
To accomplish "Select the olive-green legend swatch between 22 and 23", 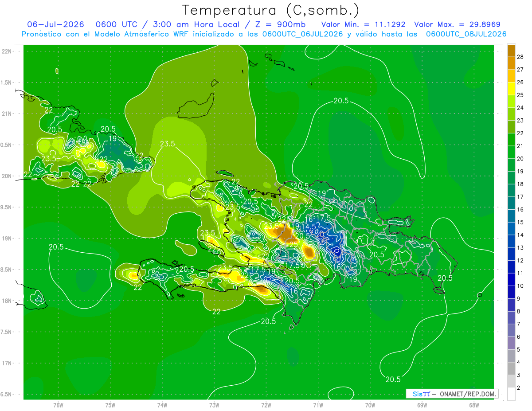I will tap(511, 127).
